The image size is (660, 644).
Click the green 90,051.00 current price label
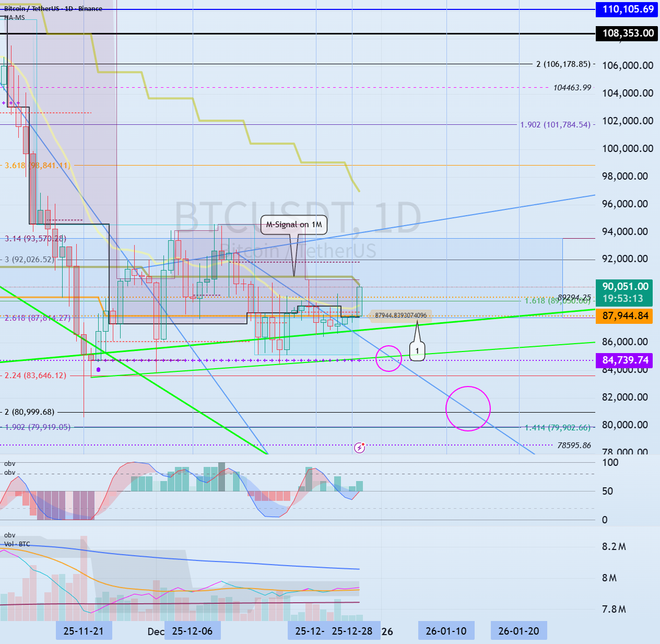625,286
